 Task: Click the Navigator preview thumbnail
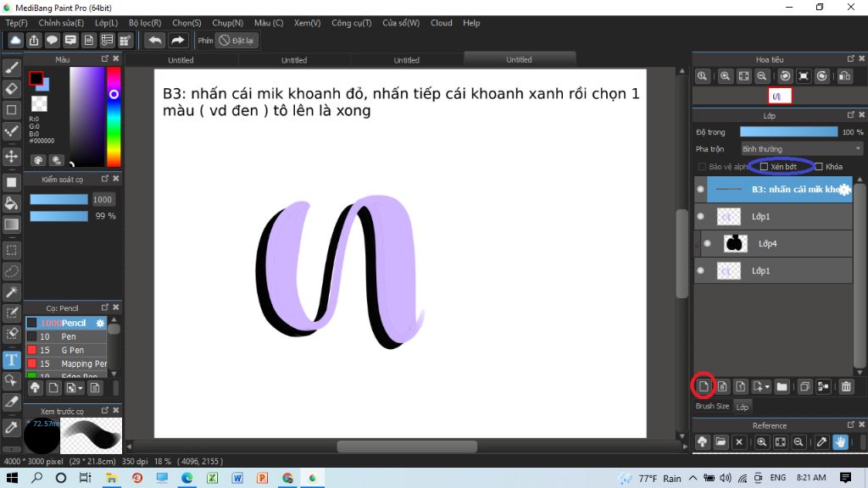(780, 97)
